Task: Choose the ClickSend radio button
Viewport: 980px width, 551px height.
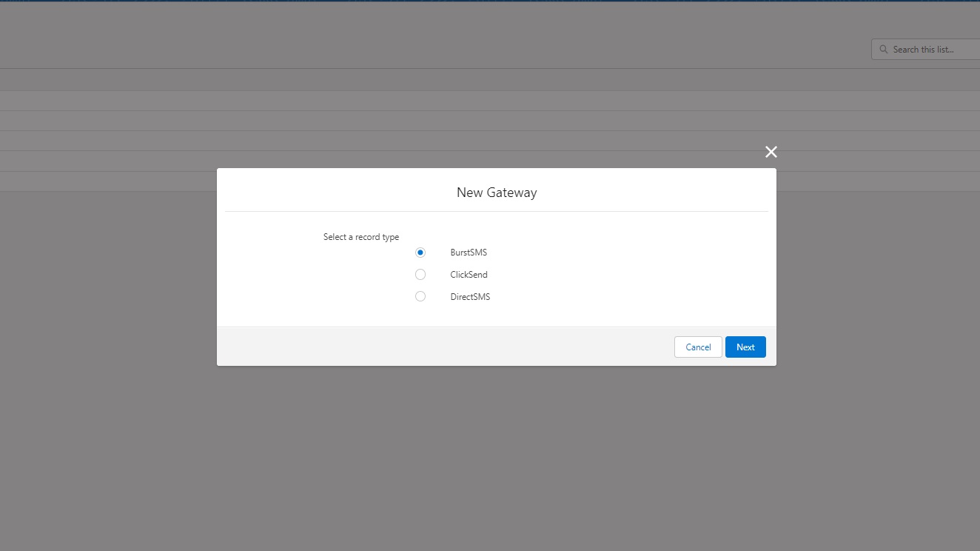Action: tap(420, 275)
